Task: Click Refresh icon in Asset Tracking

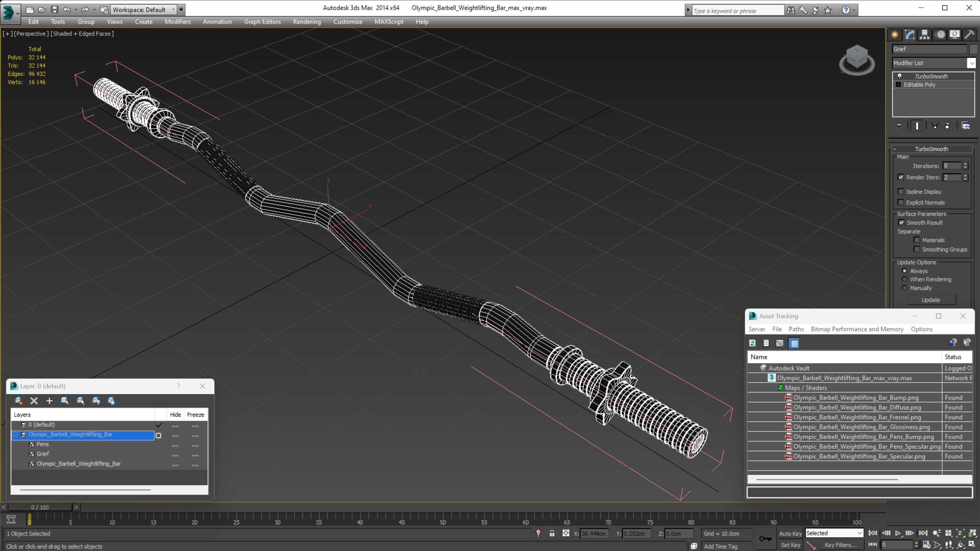Action: [x=753, y=343]
